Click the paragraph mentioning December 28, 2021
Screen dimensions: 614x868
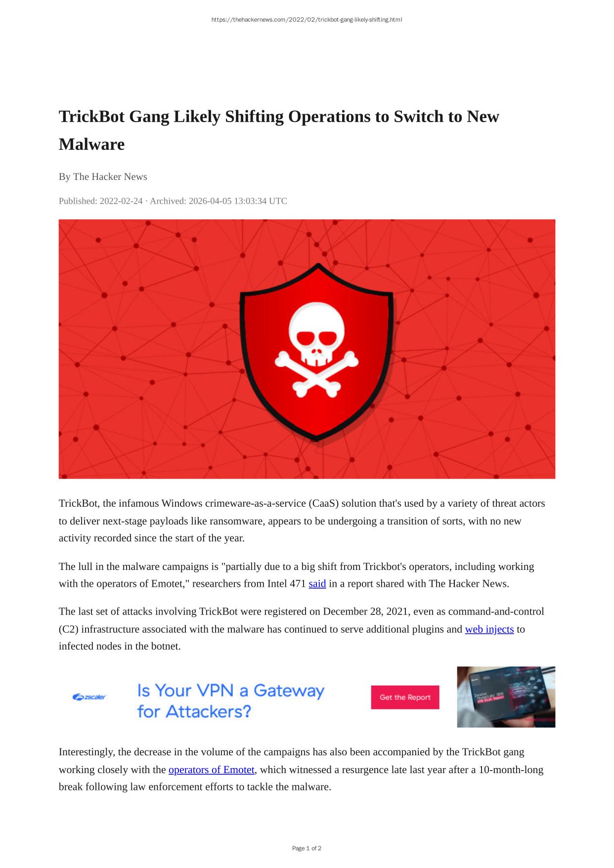point(302,629)
